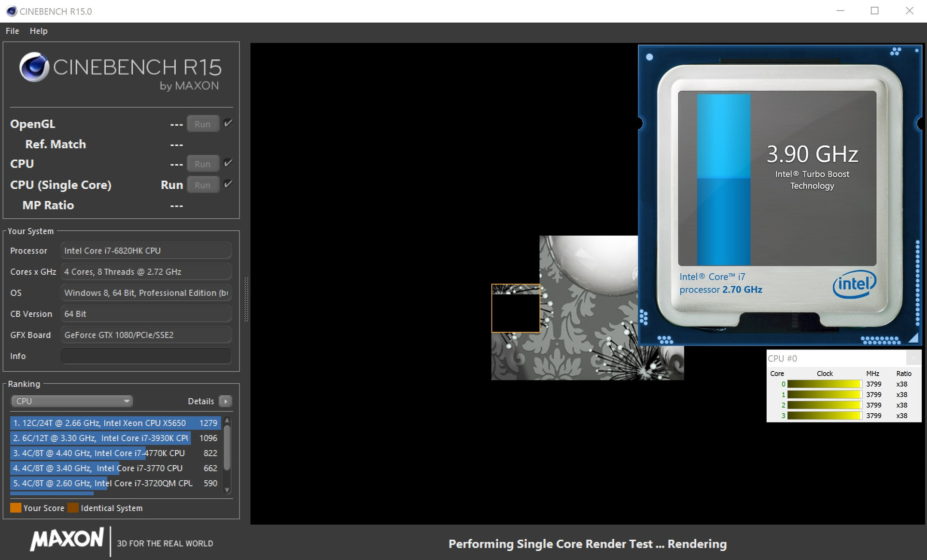
Task: Open the CPU ranking type dropdown
Action: 71,401
